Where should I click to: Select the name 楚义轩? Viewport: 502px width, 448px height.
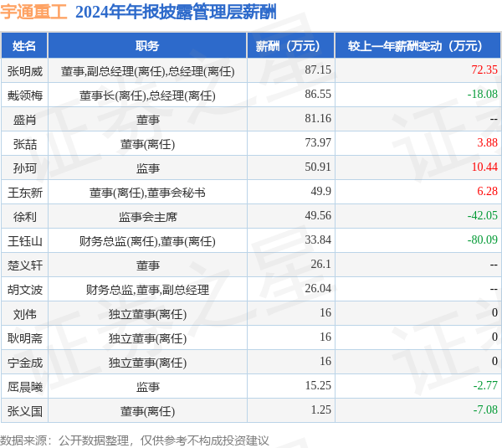click(x=25, y=265)
